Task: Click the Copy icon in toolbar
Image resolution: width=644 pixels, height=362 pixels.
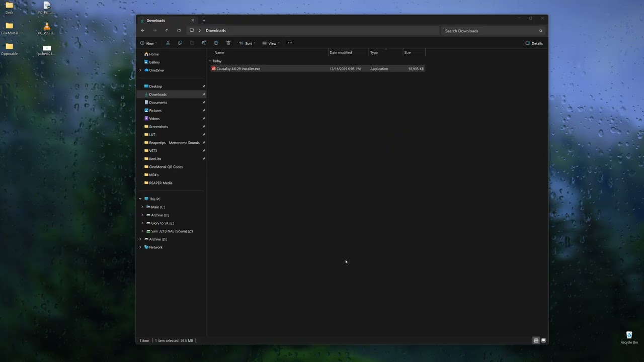Action: (180, 43)
